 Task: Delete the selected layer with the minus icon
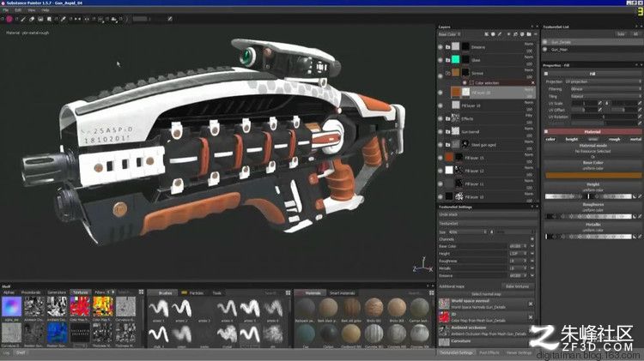[x=535, y=34]
